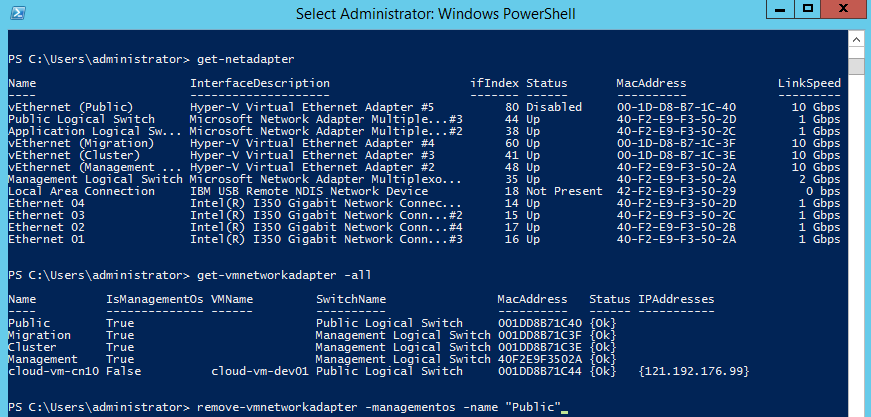871x417 pixels.
Task: Click the window title text
Action: [435, 13]
